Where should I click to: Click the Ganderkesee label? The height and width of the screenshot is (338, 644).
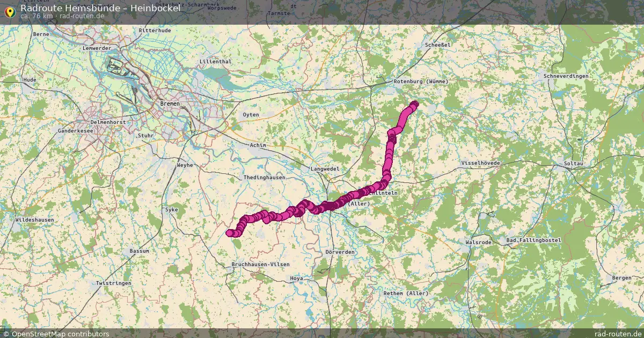(x=76, y=130)
